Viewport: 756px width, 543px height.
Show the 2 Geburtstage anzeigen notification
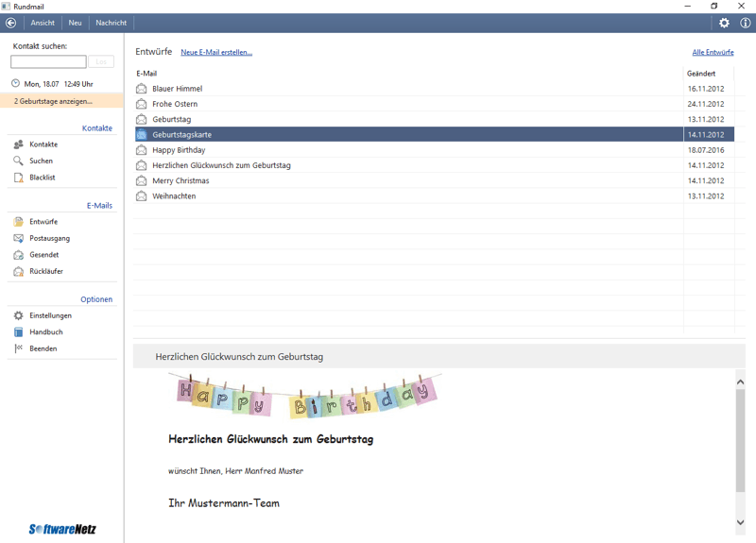pyautogui.click(x=53, y=101)
